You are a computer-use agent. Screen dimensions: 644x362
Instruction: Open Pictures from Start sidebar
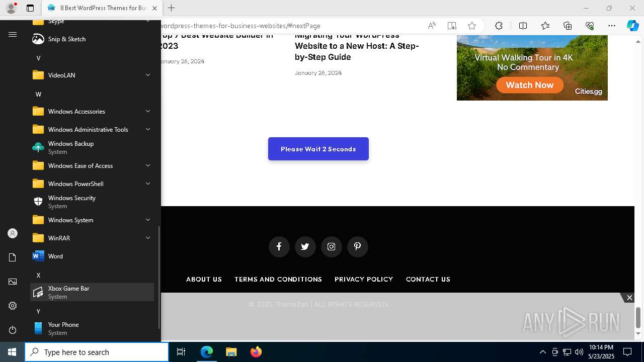13,282
